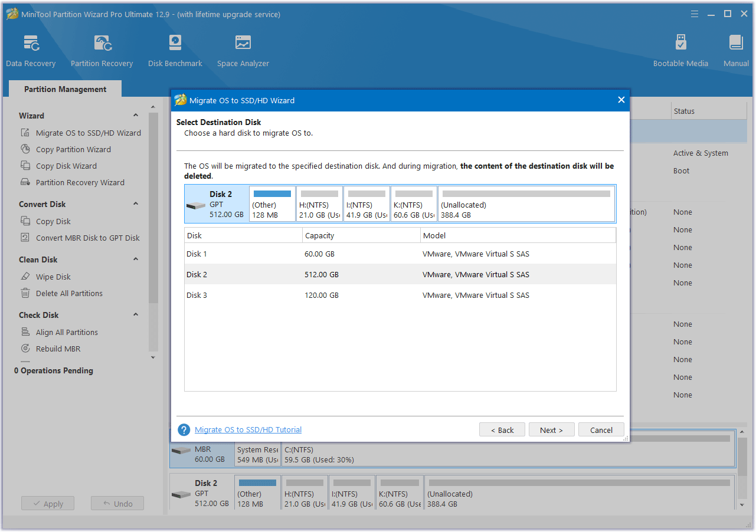Viewport: 756px width, 532px height.
Task: Create Bootable Media
Action: click(680, 51)
